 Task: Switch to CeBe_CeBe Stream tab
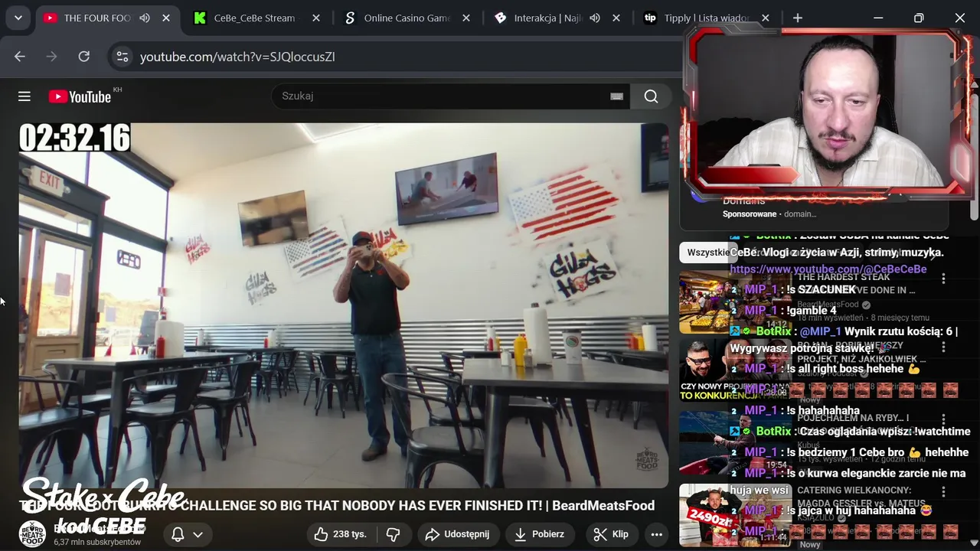click(x=254, y=18)
